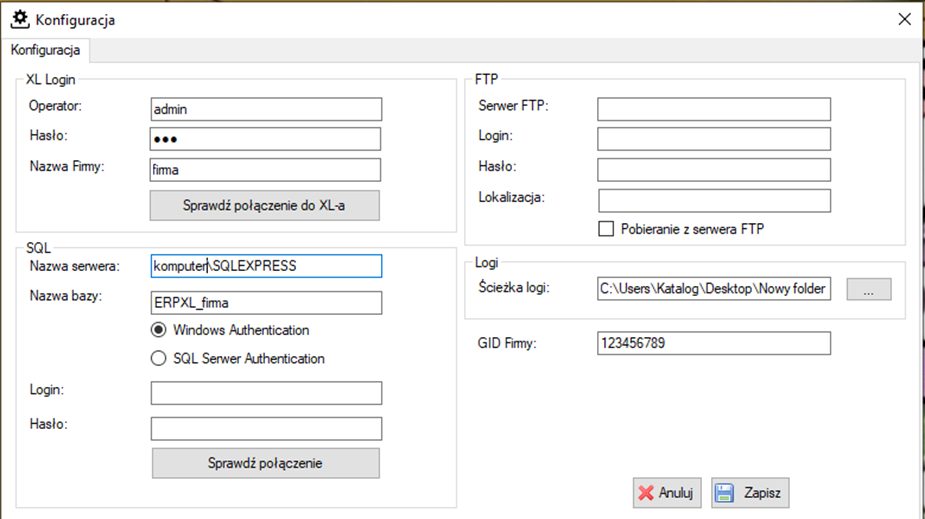Click Sprawdź połączenie do XL-a button
Viewport: 925px width, 519px height.
click(x=264, y=205)
